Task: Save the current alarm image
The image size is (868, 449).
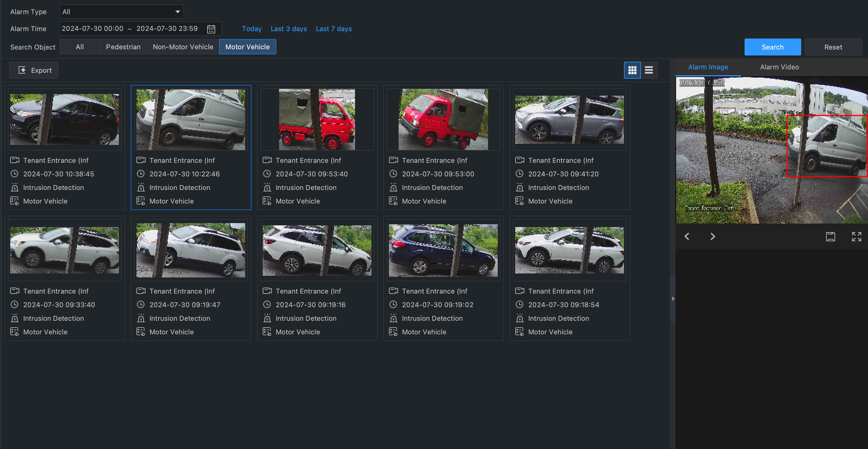Action: click(830, 236)
